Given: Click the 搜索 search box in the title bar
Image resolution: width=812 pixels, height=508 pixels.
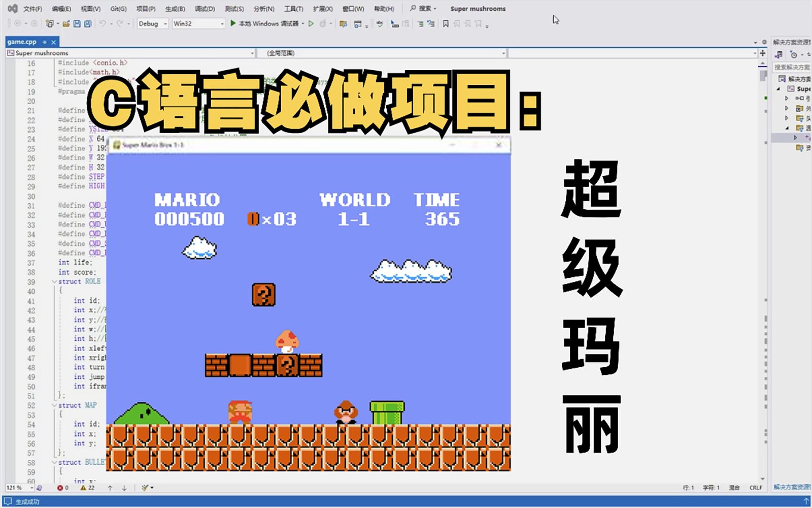Looking at the screenshot, I should 423,9.
